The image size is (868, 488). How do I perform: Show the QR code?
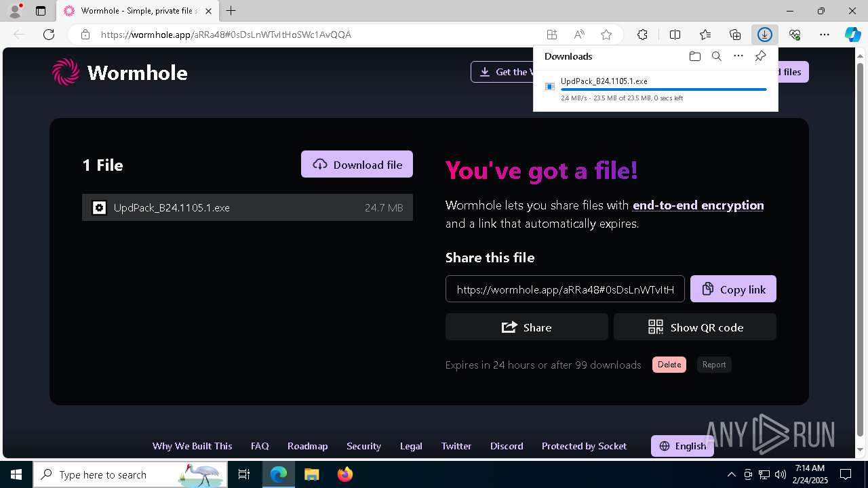695,327
